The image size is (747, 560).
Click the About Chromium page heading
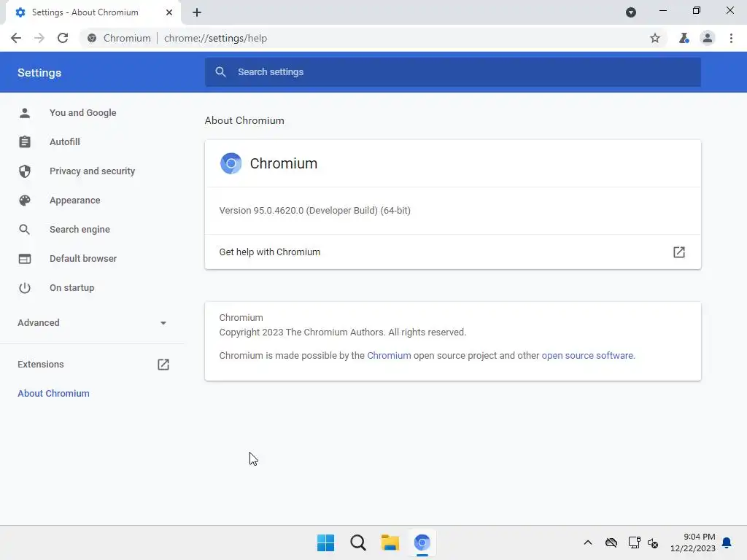click(x=244, y=120)
